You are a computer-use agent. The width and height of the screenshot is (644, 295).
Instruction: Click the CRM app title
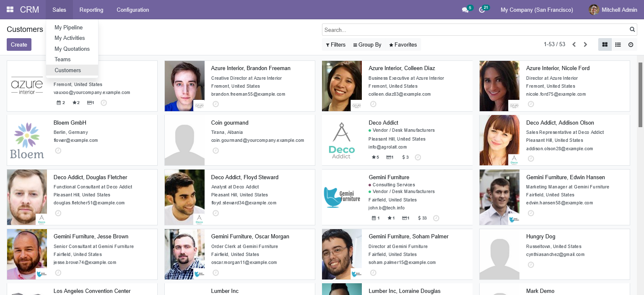29,10
